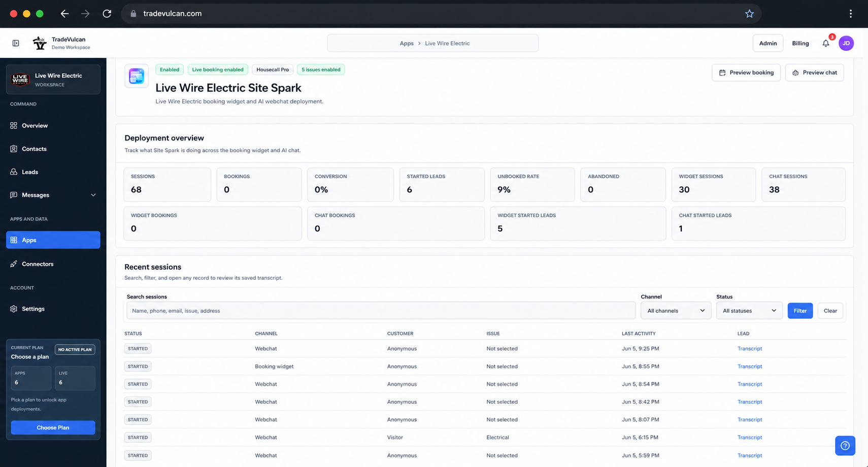Go back in browser history
Viewport: 868px width, 467px height.
[64, 14]
